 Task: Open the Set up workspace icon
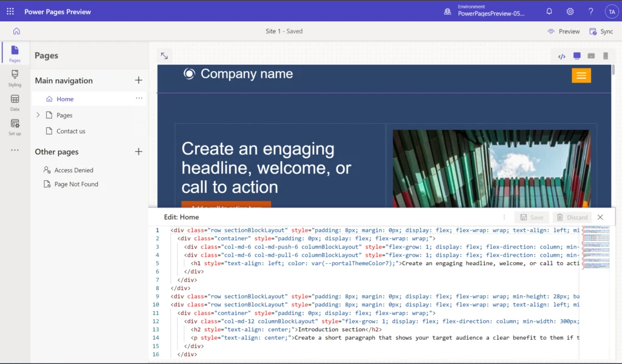[14, 127]
